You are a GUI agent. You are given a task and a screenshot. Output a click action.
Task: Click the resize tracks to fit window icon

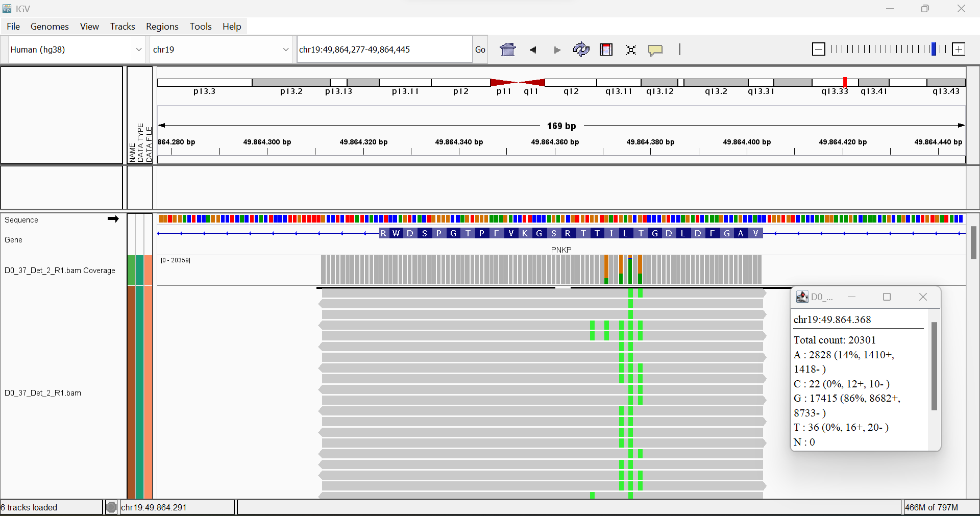631,50
